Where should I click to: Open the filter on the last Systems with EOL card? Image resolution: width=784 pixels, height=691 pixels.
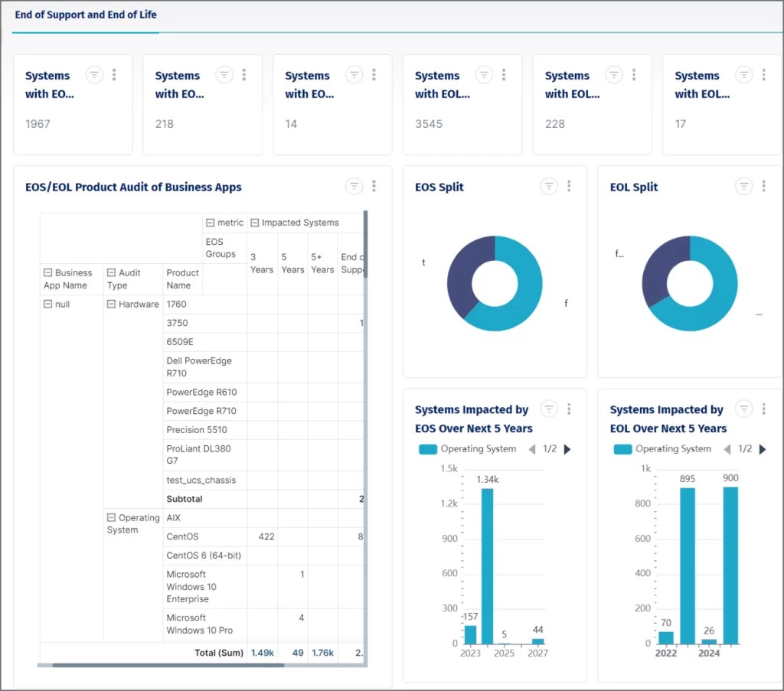point(743,74)
